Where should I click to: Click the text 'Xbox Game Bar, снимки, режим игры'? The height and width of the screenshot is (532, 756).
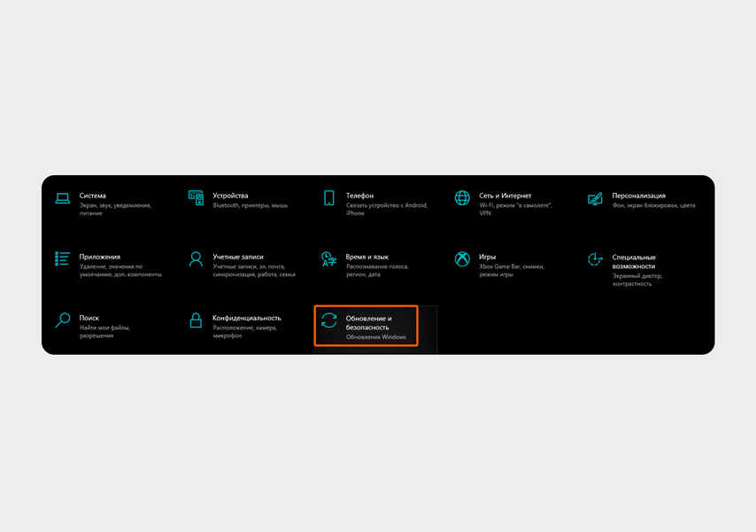(512, 271)
